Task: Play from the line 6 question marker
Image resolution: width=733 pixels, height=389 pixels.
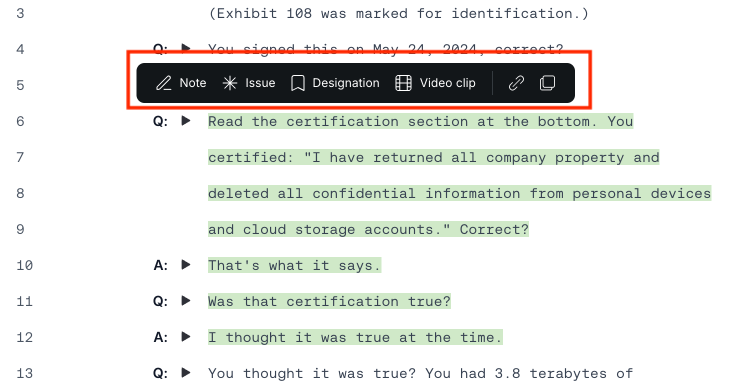Action: [186, 121]
